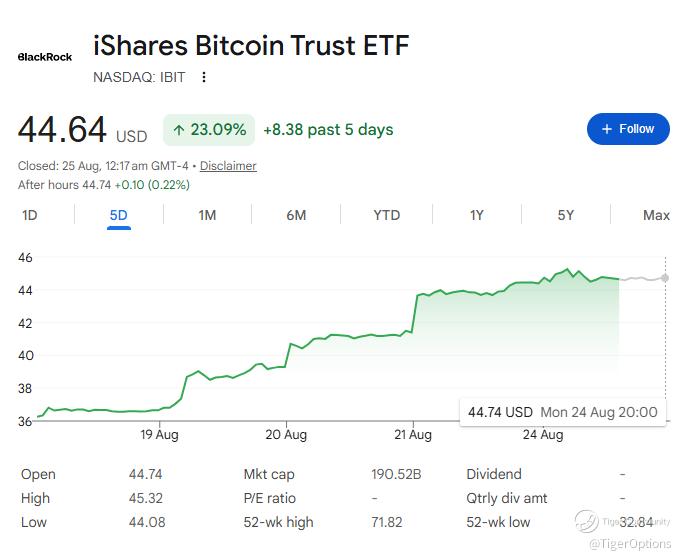
Task: Switch to the 5Y chart
Action: click(x=566, y=215)
